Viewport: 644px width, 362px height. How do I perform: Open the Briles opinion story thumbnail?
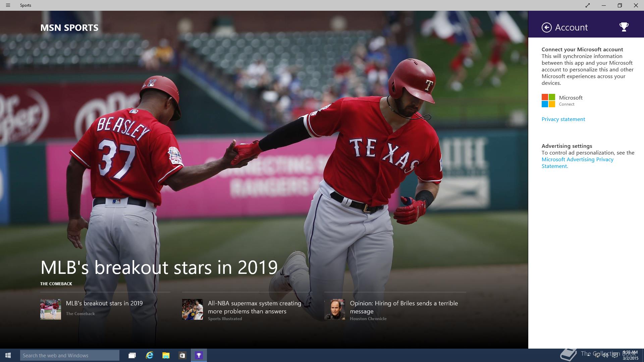tap(335, 309)
